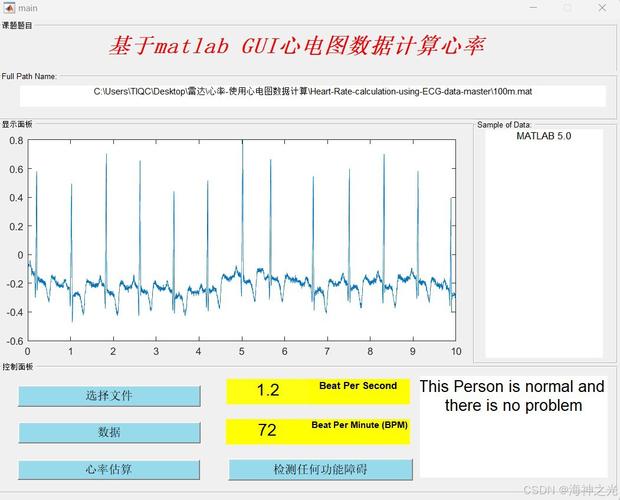Click the 显示面板 panel label
620x500 pixels.
click(17, 125)
